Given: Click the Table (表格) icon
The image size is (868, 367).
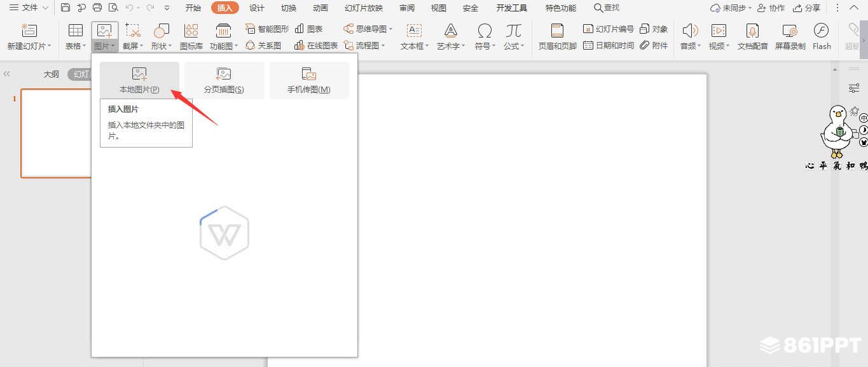Looking at the screenshot, I should pyautogui.click(x=76, y=31).
